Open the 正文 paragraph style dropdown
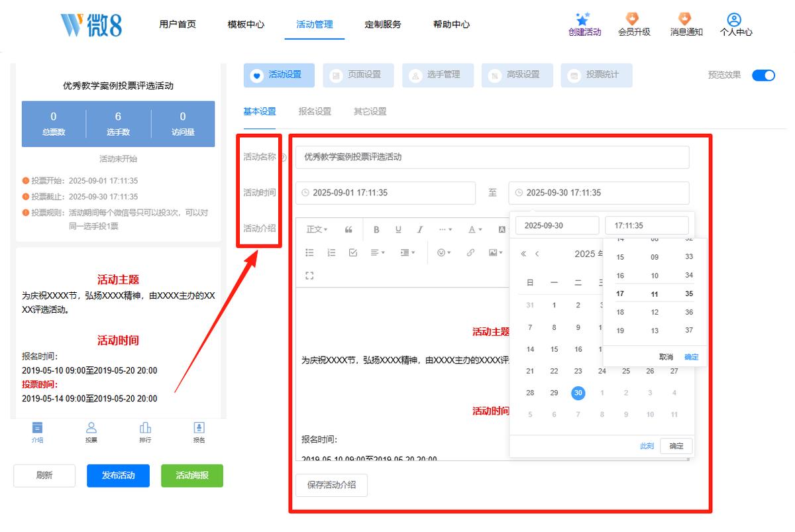 click(x=317, y=230)
